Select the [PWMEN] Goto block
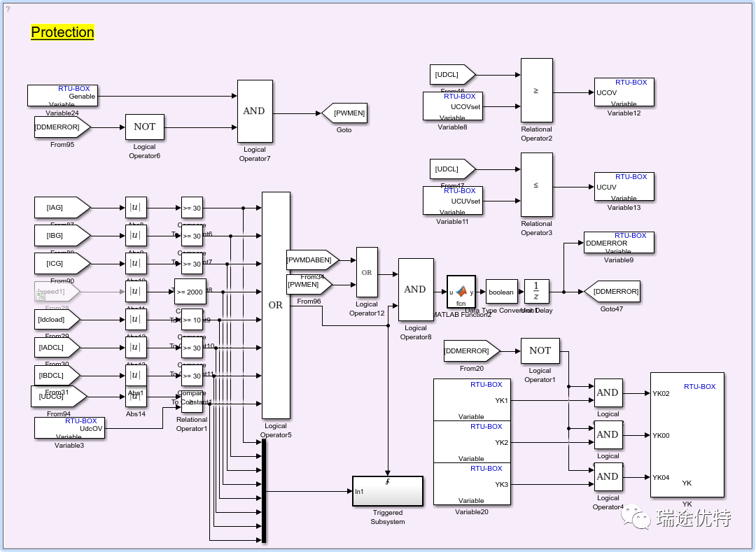This screenshot has width=756, height=552. pos(344,113)
